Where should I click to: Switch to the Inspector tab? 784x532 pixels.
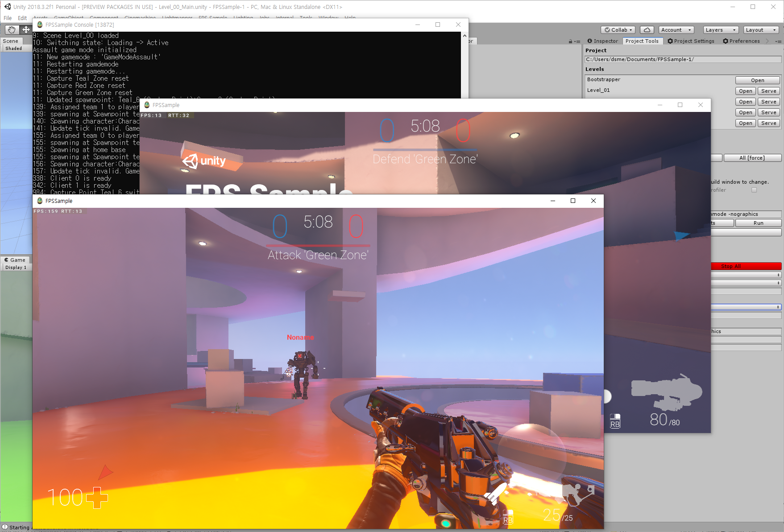tap(602, 41)
